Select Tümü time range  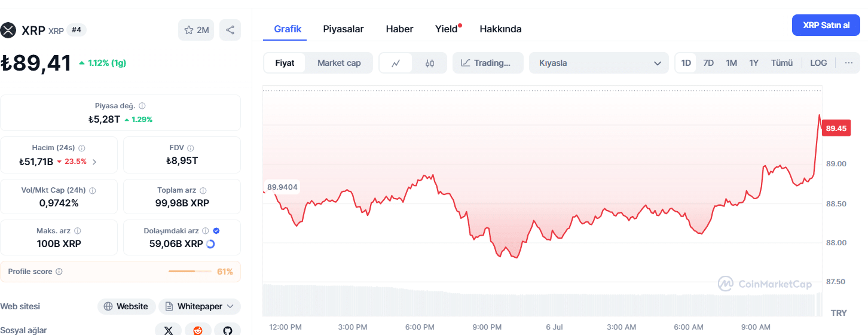click(782, 63)
